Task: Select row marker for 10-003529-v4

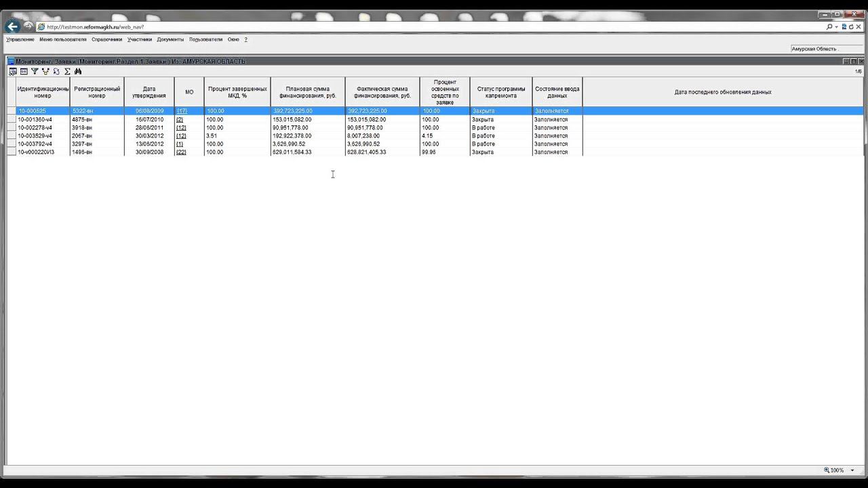Action: click(x=12, y=136)
